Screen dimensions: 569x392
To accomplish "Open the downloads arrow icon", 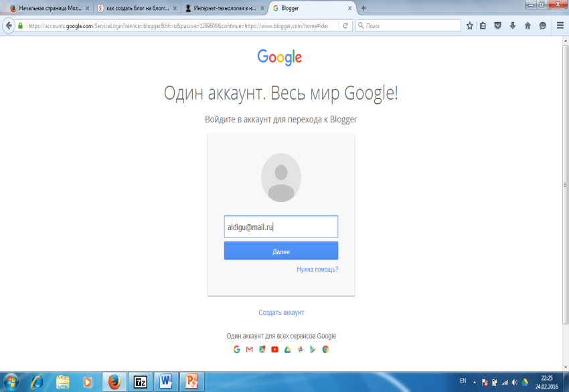I will pos(513,25).
